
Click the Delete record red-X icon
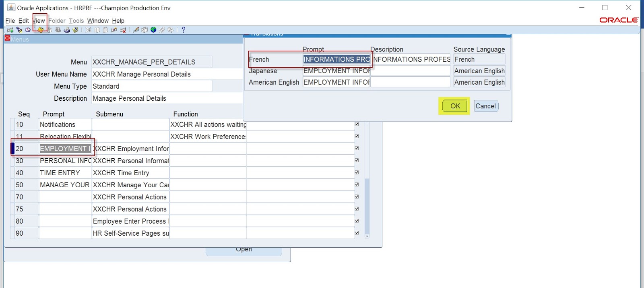tap(123, 30)
